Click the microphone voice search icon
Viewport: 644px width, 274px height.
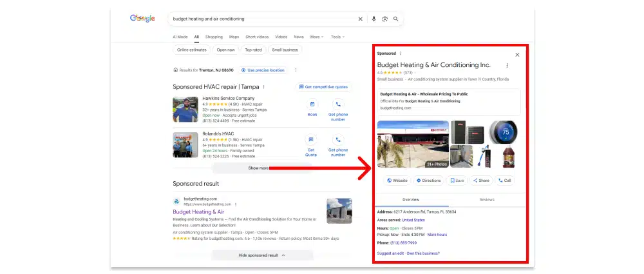pos(374,19)
